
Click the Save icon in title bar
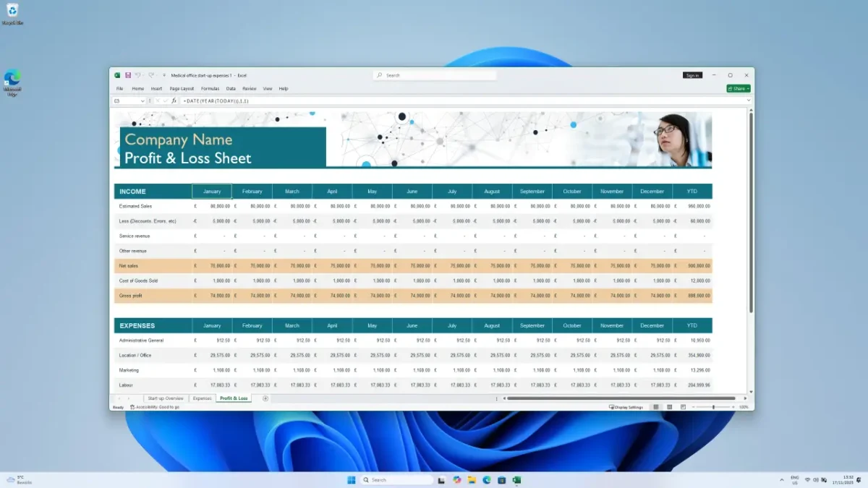point(128,75)
